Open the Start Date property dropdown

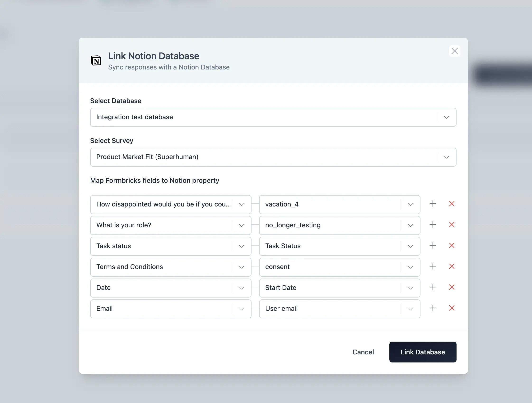[x=410, y=288]
